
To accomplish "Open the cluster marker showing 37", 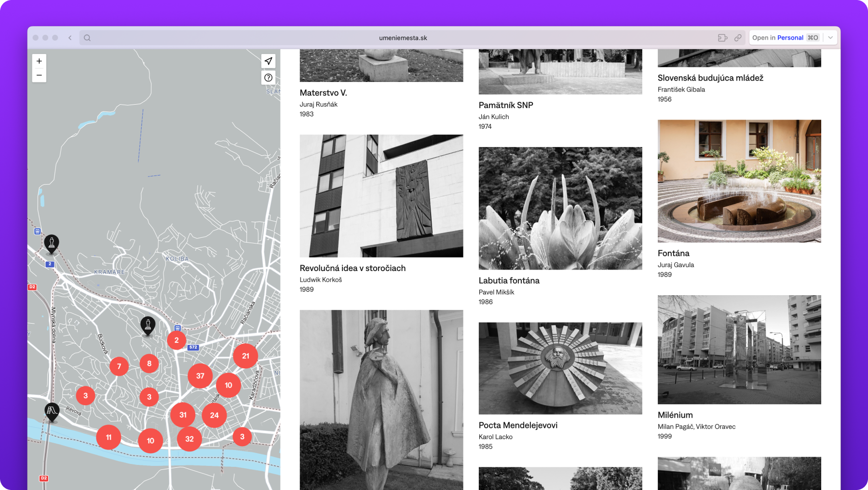I will point(200,376).
